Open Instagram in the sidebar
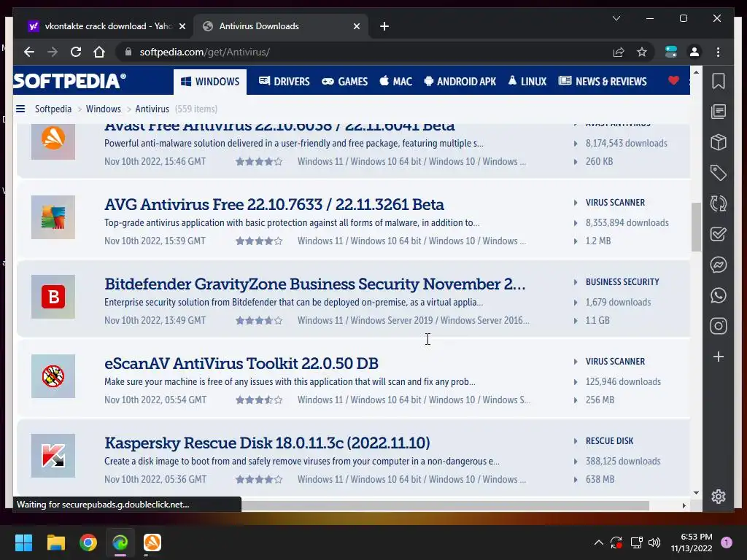Screen dimensions: 747x560 pos(719,326)
